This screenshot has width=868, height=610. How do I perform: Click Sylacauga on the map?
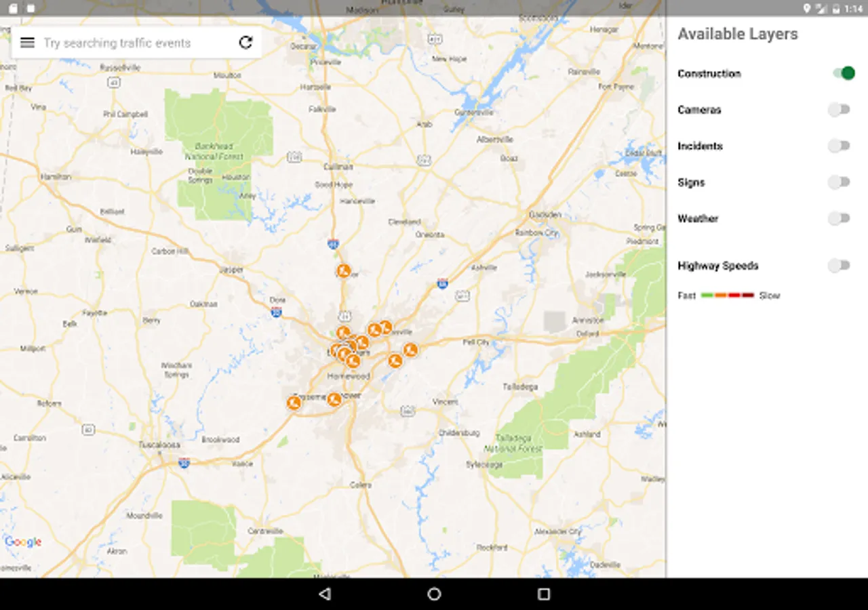pos(484,464)
